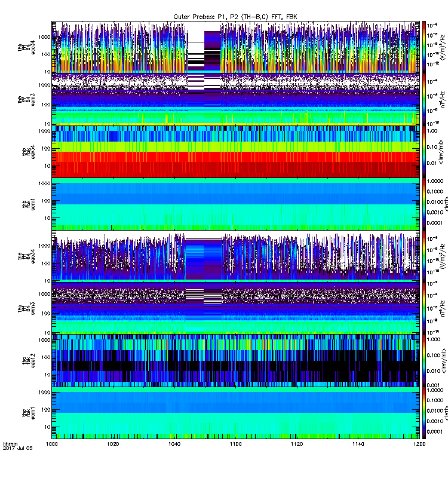Click the color bar beside the thc scm1 panel
The image size is (448, 478).
pyautogui.click(x=424, y=413)
